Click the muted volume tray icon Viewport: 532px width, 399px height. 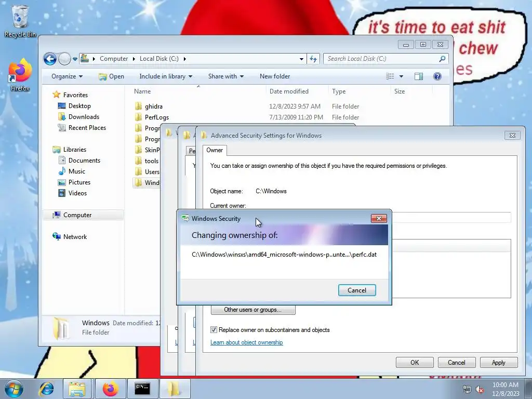480,390
